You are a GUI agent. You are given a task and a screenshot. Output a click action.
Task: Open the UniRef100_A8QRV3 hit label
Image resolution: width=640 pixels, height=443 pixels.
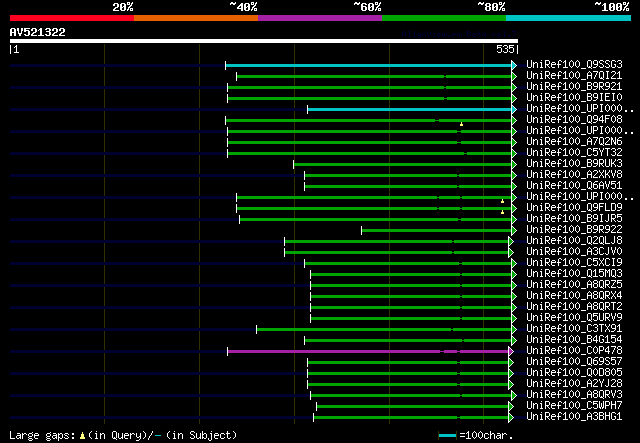tap(574, 395)
